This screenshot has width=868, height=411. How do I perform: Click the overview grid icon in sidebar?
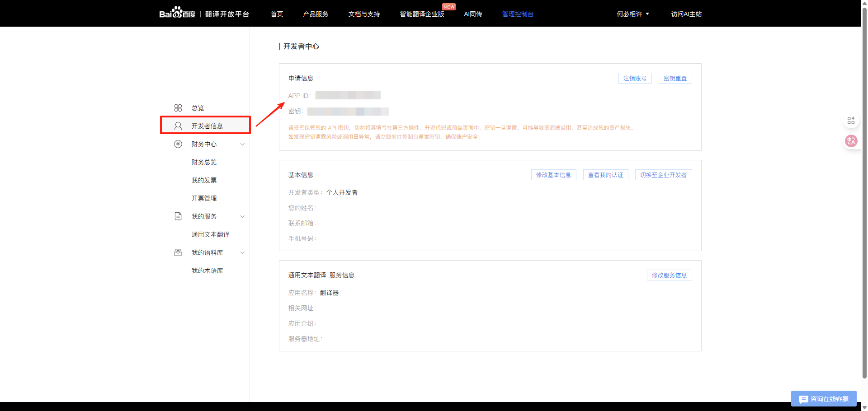tap(178, 108)
